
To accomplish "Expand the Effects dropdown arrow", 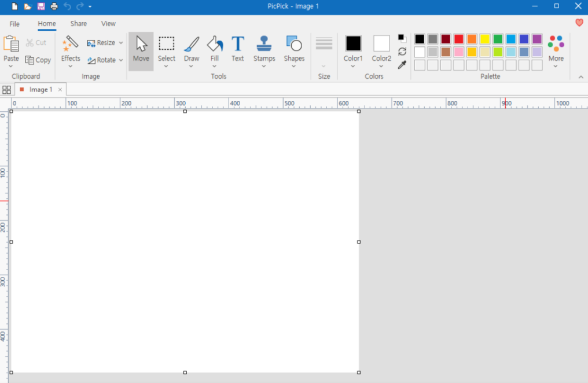I will click(x=71, y=67).
